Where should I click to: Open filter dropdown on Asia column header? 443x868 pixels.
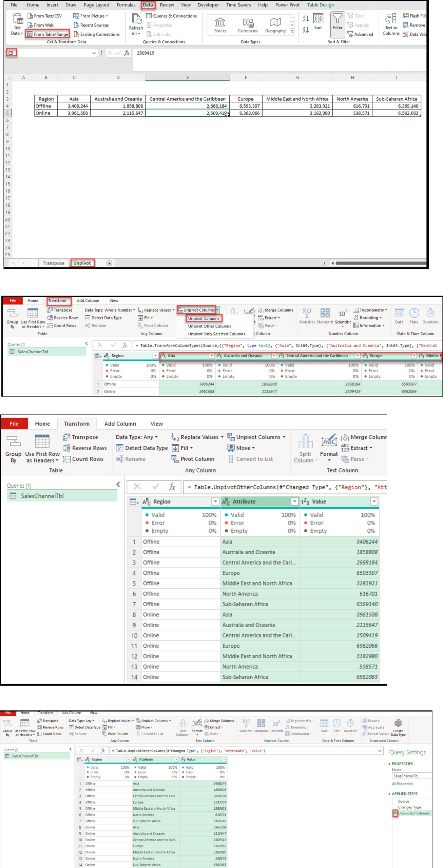[211, 356]
